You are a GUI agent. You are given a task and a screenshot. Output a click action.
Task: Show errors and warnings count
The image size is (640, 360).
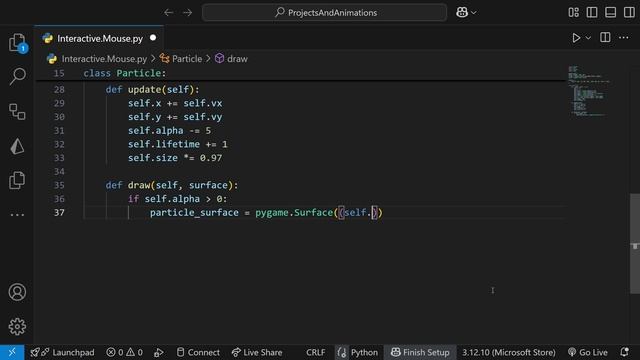124,352
